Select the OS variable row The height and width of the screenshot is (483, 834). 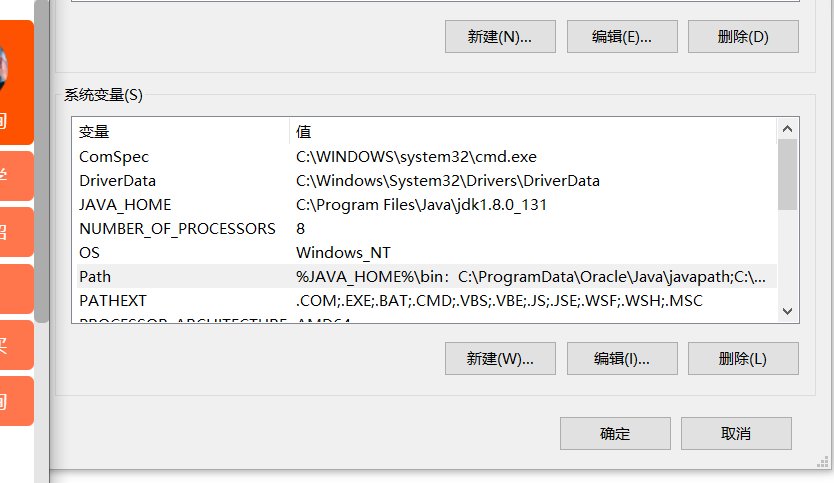(x=427, y=253)
